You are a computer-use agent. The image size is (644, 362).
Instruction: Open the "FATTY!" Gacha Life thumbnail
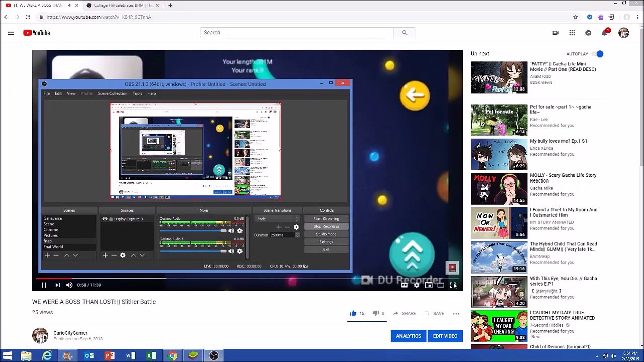click(499, 77)
